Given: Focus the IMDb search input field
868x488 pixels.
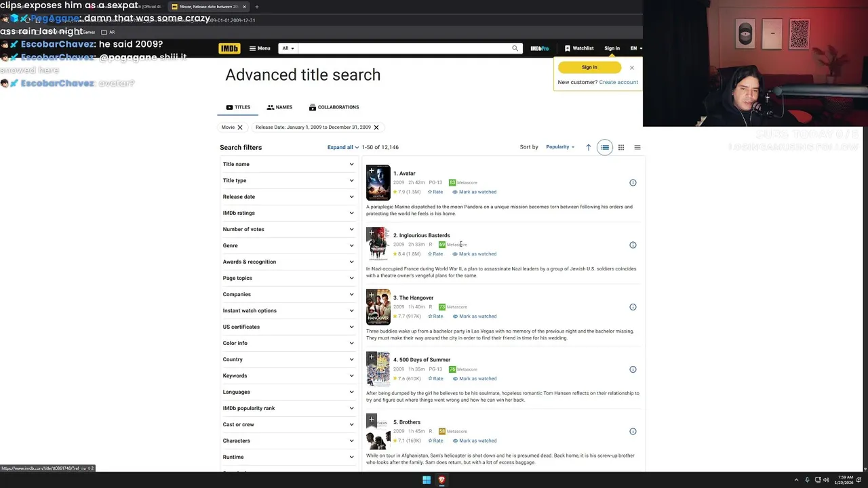Looking at the screenshot, I should [x=403, y=48].
